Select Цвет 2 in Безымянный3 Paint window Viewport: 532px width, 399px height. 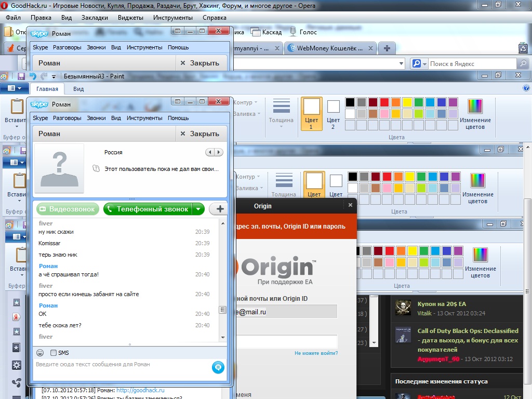pyautogui.click(x=333, y=114)
